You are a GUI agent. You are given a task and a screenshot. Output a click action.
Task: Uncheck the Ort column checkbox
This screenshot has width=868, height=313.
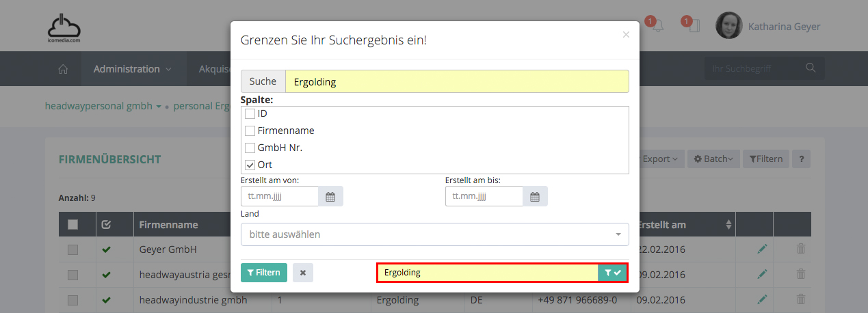[250, 165]
